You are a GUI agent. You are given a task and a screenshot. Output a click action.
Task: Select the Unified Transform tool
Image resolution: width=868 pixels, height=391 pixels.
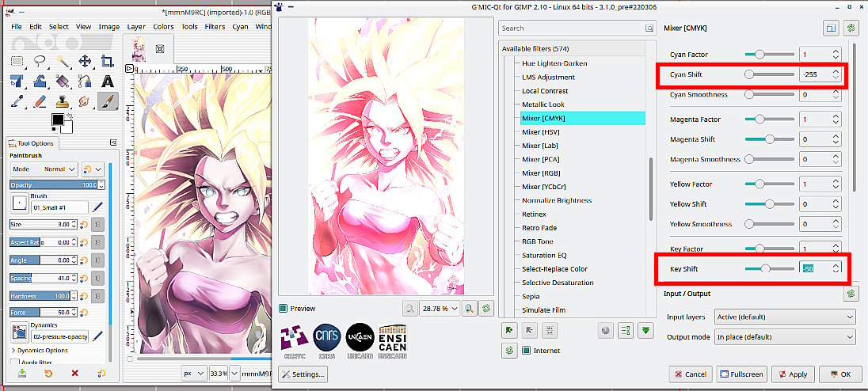17,82
